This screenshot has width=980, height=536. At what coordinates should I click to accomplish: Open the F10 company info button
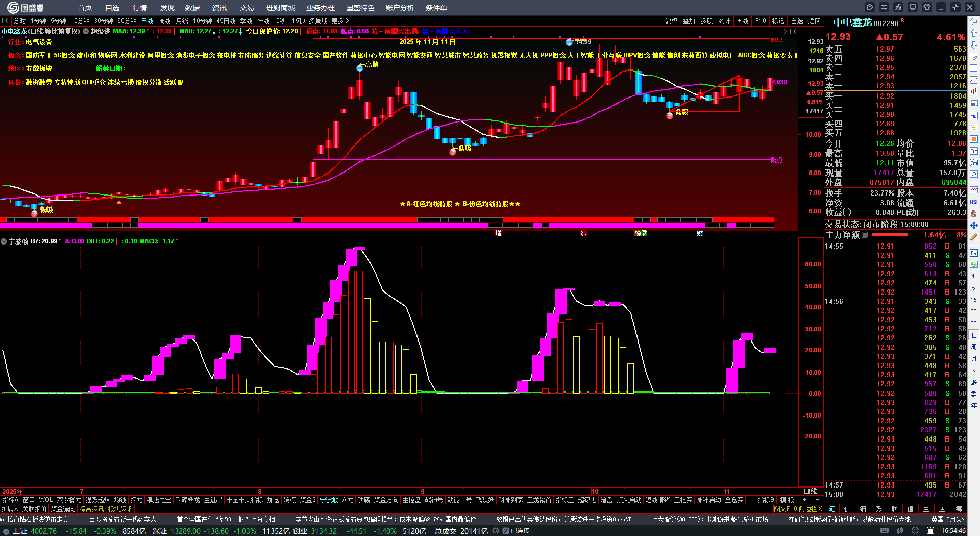tap(761, 21)
